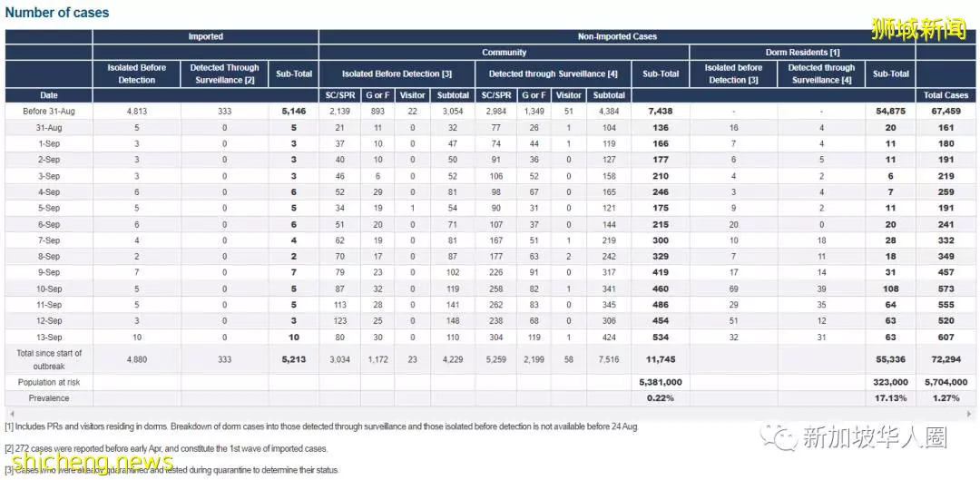980x480 pixels.
Task: Click the 4-Sep total cases value '259'
Action: [x=946, y=191]
